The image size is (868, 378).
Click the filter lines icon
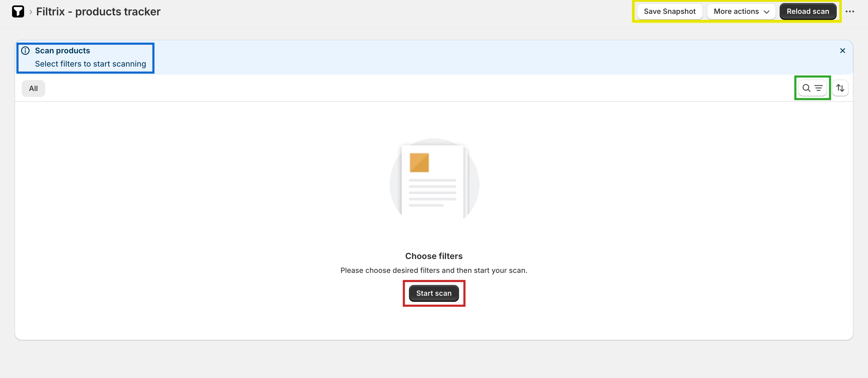click(x=819, y=88)
